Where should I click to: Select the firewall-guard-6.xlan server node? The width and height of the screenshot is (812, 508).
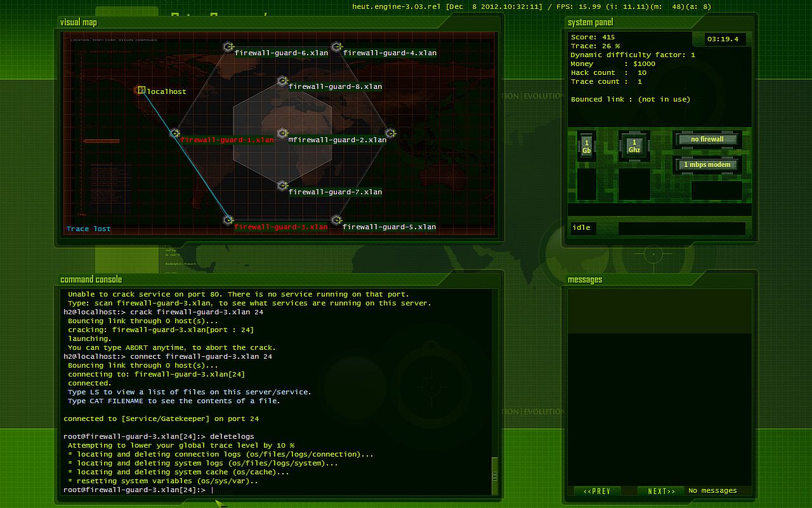228,47
